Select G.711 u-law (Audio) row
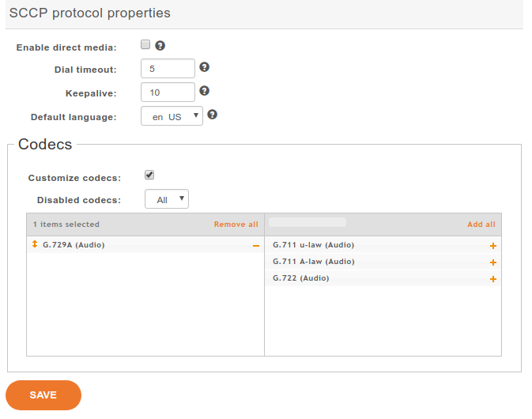 pos(383,245)
